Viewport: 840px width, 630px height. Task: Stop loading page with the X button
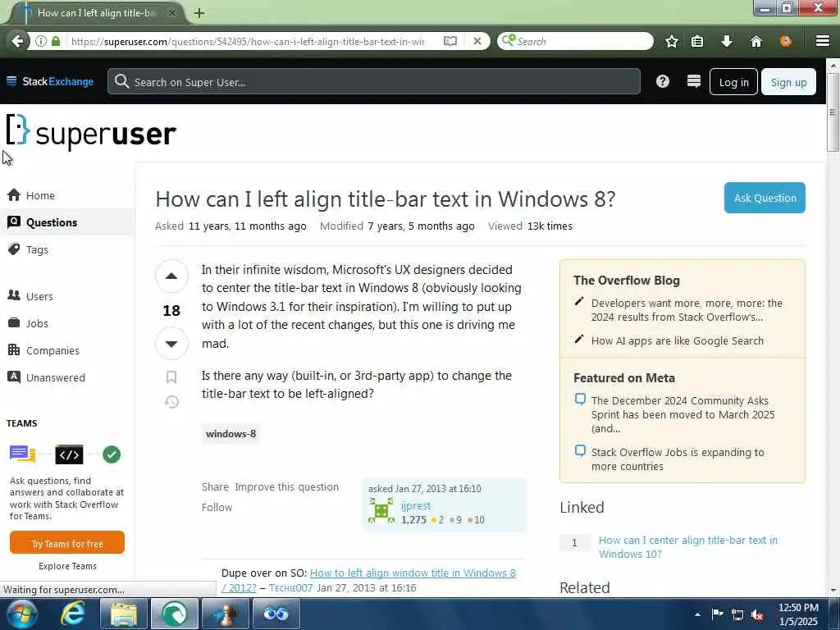pos(477,41)
